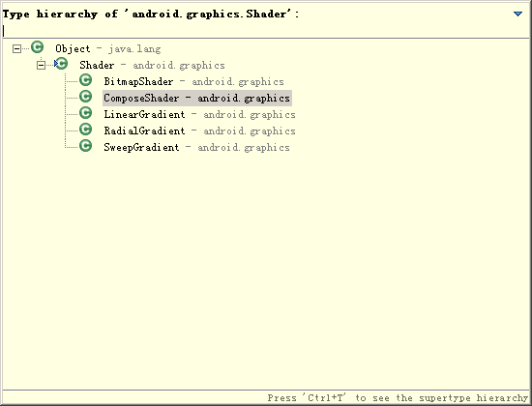Click the ComposeShader class icon

85,97
